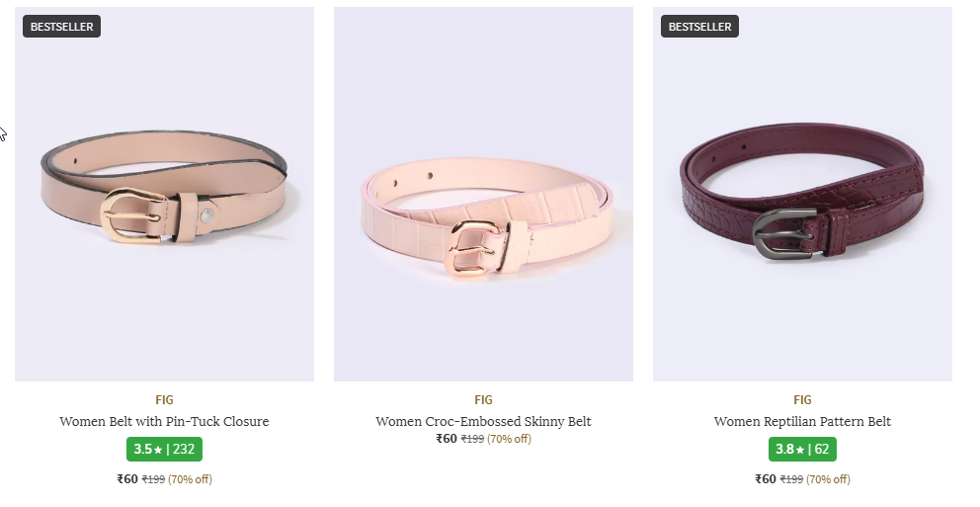Click the 70% off label under Pin-Tuck belt
Image resolution: width=980 pixels, height=507 pixels.
[190, 479]
